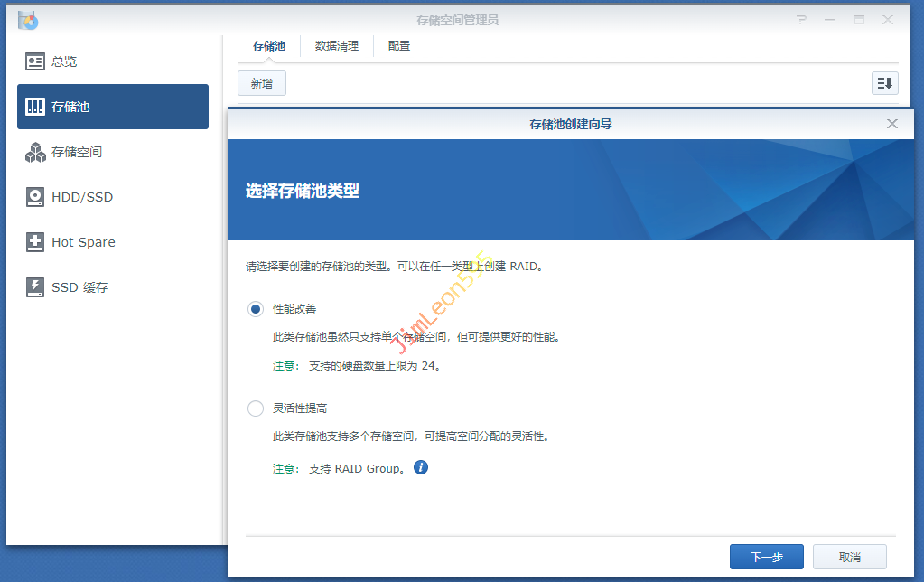Close the 存储池创建向导 wizard dialog
The width and height of the screenshot is (924, 582).
pyautogui.click(x=892, y=124)
